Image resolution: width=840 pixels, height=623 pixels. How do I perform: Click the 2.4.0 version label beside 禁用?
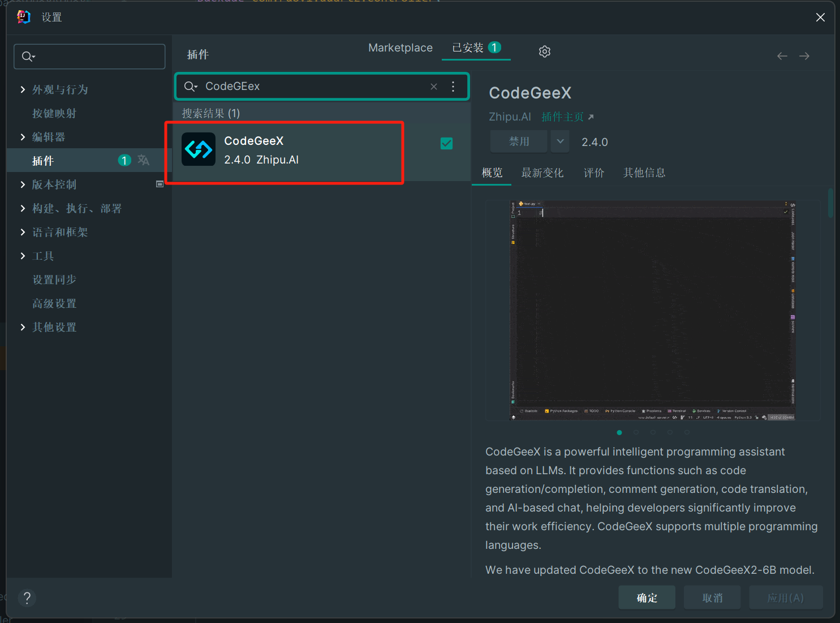click(595, 142)
